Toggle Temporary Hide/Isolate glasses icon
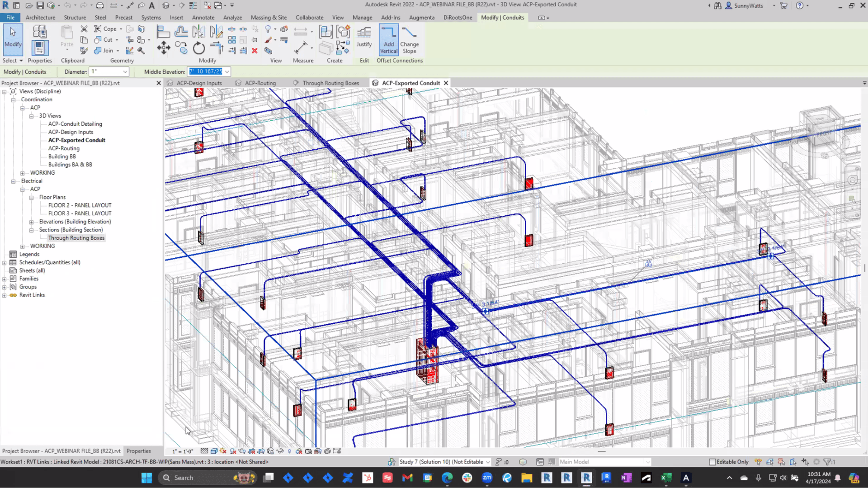868x488 pixels. [x=280, y=451]
